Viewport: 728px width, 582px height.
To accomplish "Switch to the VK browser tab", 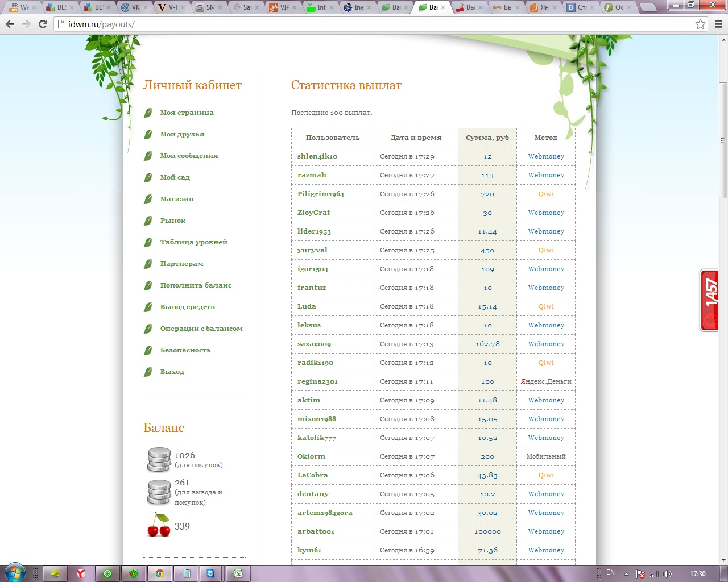I will (x=132, y=7).
